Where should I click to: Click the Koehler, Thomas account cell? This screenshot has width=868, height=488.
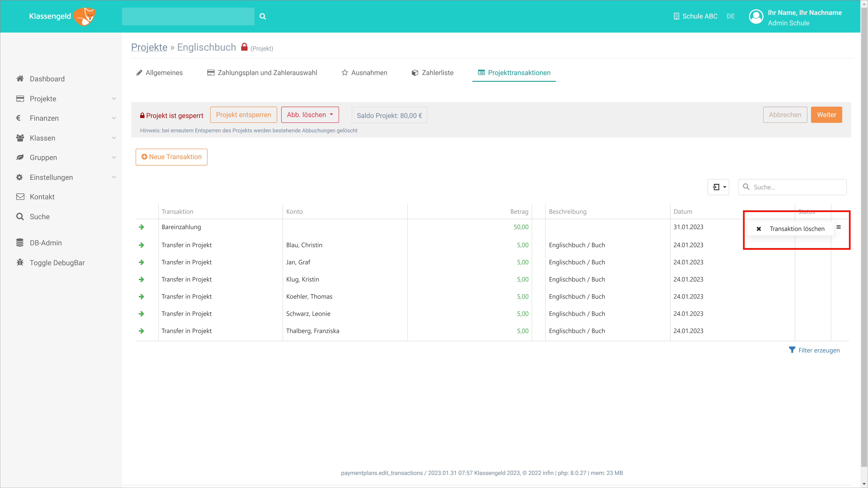coord(309,296)
